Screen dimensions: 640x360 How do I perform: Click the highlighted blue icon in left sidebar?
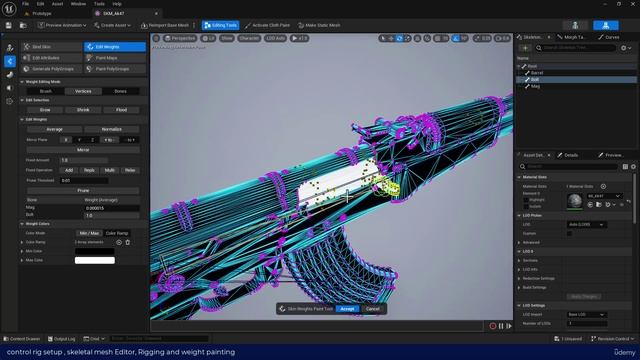[x=10, y=62]
